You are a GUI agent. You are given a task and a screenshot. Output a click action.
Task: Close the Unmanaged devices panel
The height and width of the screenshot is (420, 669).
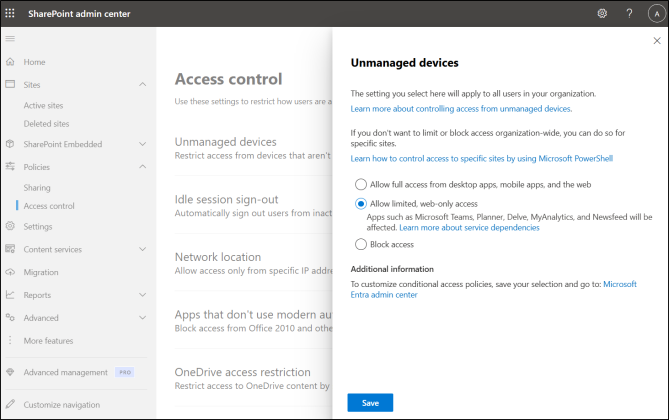click(x=657, y=41)
